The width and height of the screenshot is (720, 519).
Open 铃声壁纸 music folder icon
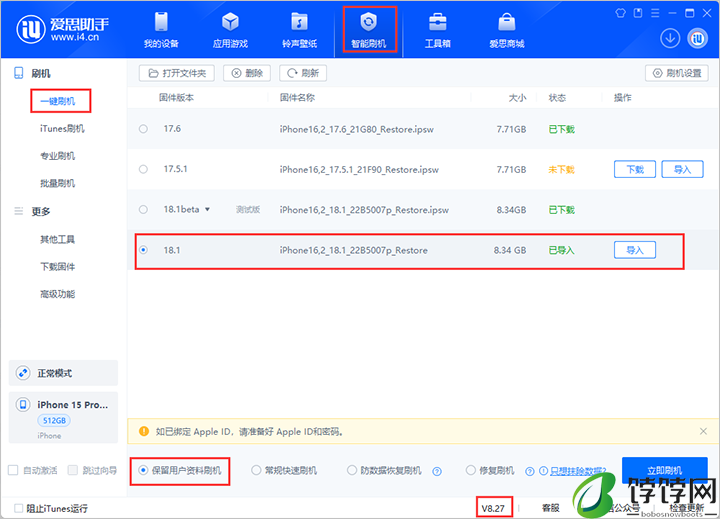299,29
